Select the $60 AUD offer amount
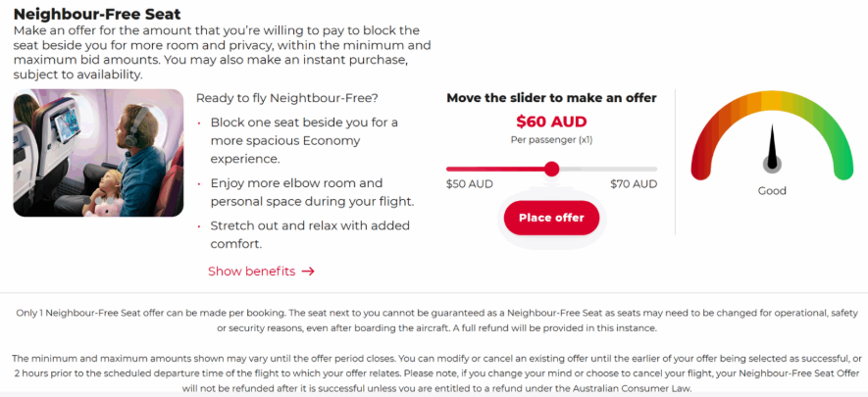 551,123
